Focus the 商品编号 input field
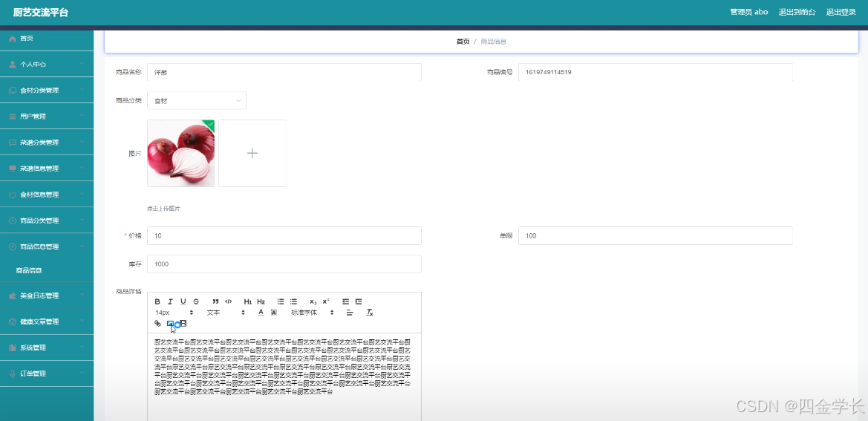Screen dimensions: 868x421 pos(656,72)
